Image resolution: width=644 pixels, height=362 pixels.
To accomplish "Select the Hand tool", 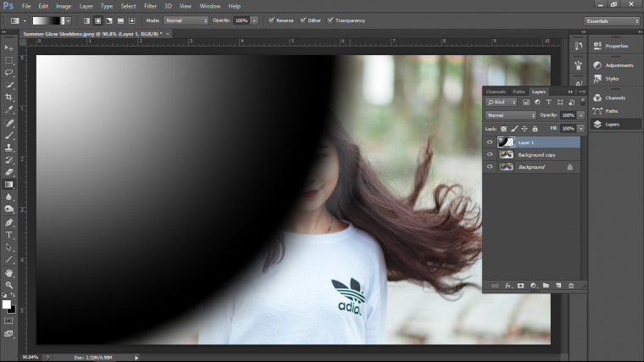I will pos(8,273).
